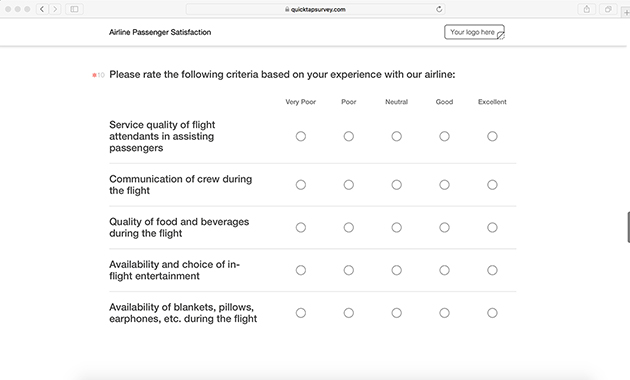Choose Good for blankets, pillows, earphones availability
Screen dimensions: 630x380
click(x=444, y=313)
